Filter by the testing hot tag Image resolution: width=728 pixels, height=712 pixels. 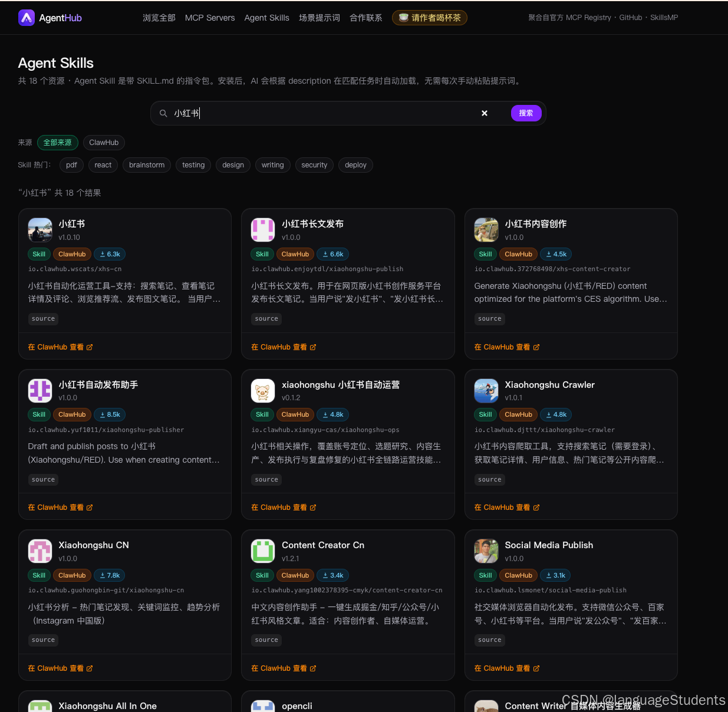click(x=193, y=165)
